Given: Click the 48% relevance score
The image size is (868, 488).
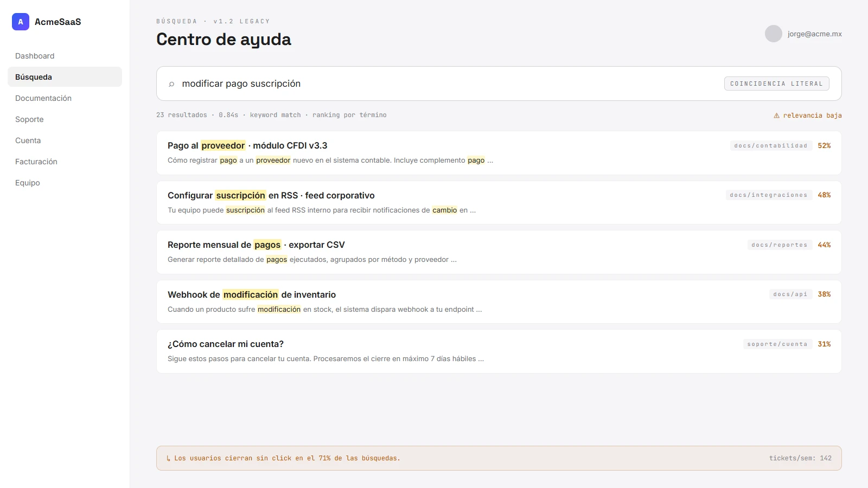Looking at the screenshot, I should 824,195.
